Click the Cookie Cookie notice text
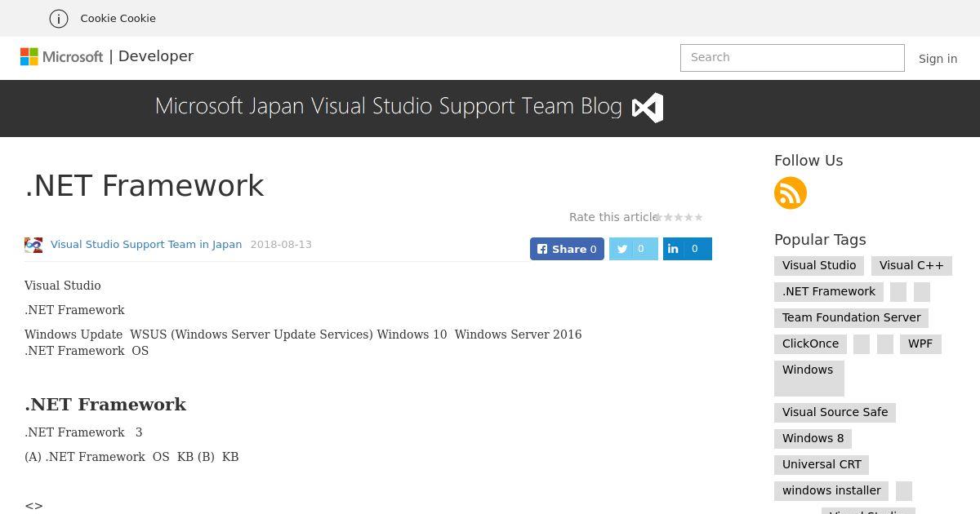 point(118,18)
